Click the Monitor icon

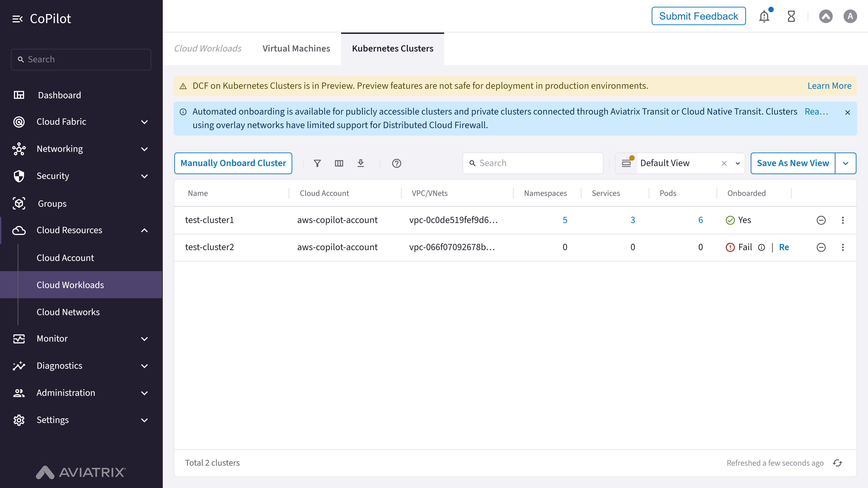pos(19,339)
